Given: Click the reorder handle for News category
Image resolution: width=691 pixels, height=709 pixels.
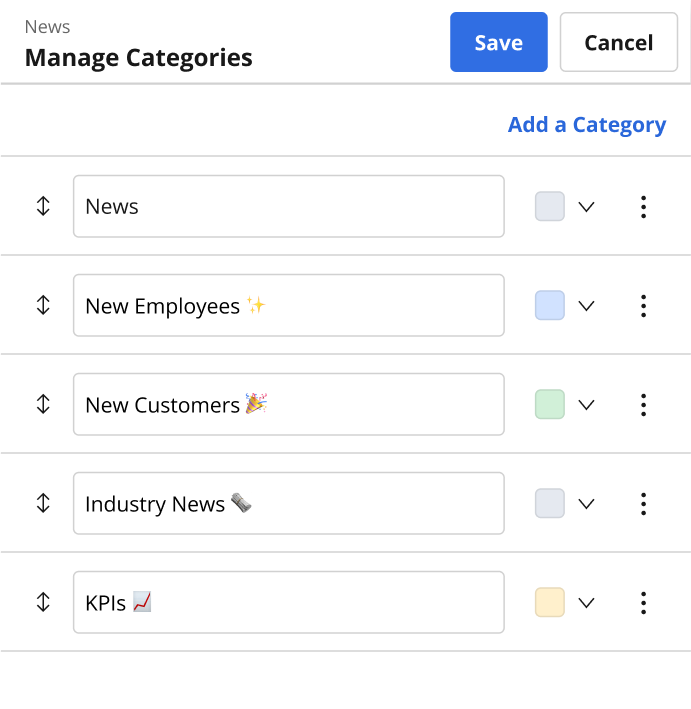Looking at the screenshot, I should (43, 206).
